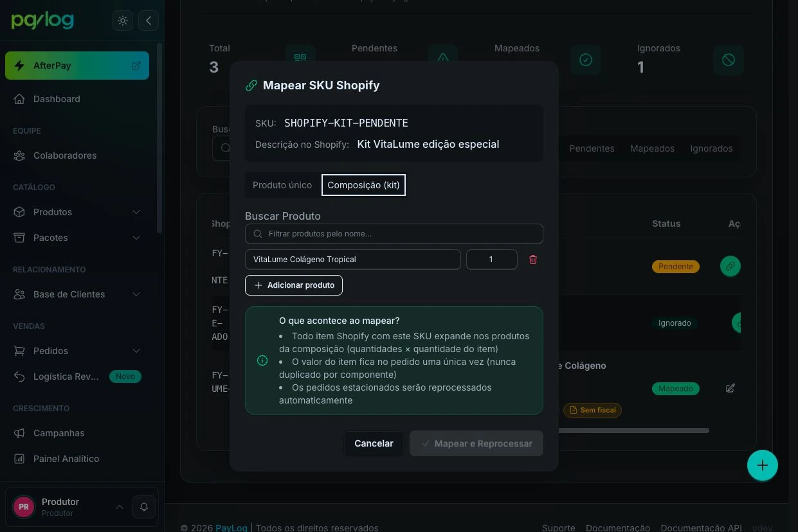
Task: Click the Pendente status badge
Action: click(x=676, y=266)
